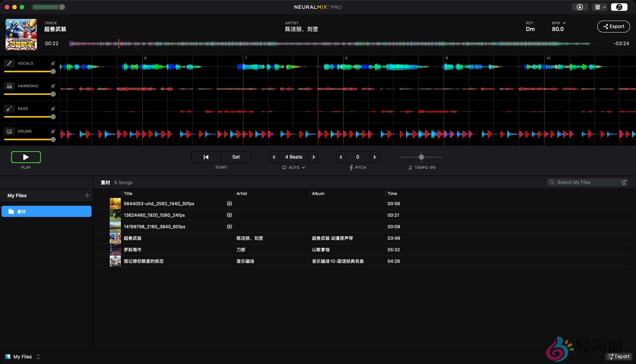Select song 14199798_2160_3840_60fps
Image resolution: width=636 pixels, height=364 pixels.
click(364, 227)
